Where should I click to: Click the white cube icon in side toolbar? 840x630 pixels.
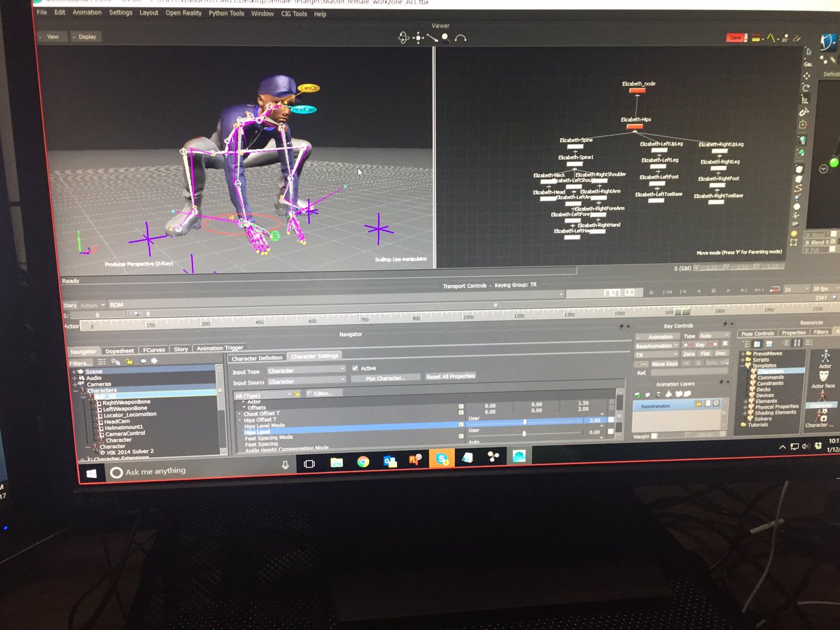[x=799, y=168]
